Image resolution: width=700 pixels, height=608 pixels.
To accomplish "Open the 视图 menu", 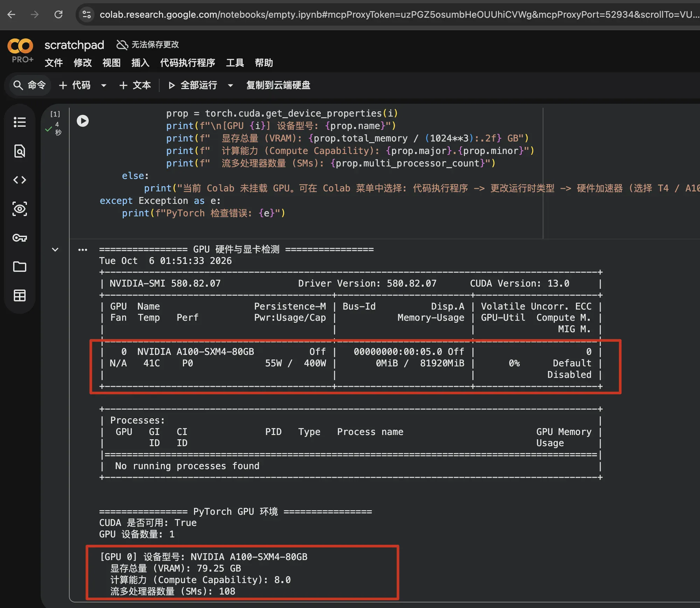I will [111, 63].
